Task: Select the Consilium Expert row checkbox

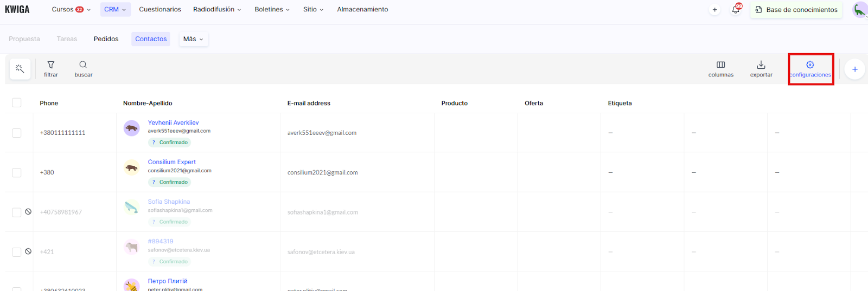Action: pos(17,172)
